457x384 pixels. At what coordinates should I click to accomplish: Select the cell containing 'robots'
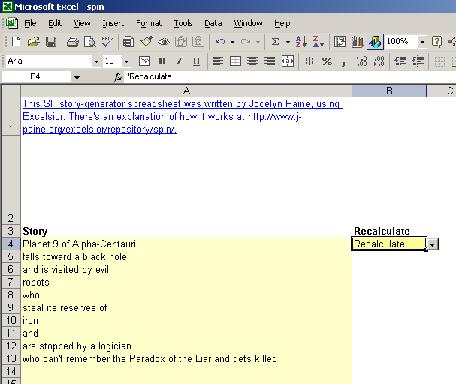(186, 282)
